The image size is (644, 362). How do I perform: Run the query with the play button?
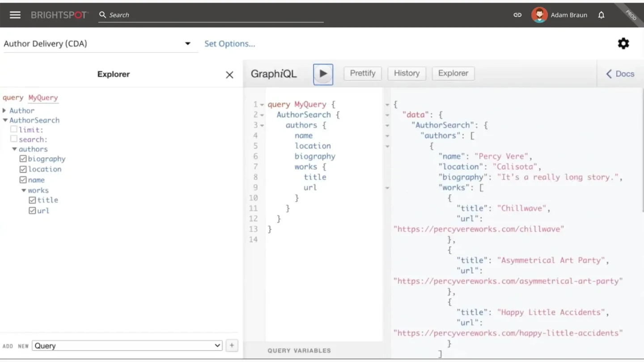click(x=323, y=74)
